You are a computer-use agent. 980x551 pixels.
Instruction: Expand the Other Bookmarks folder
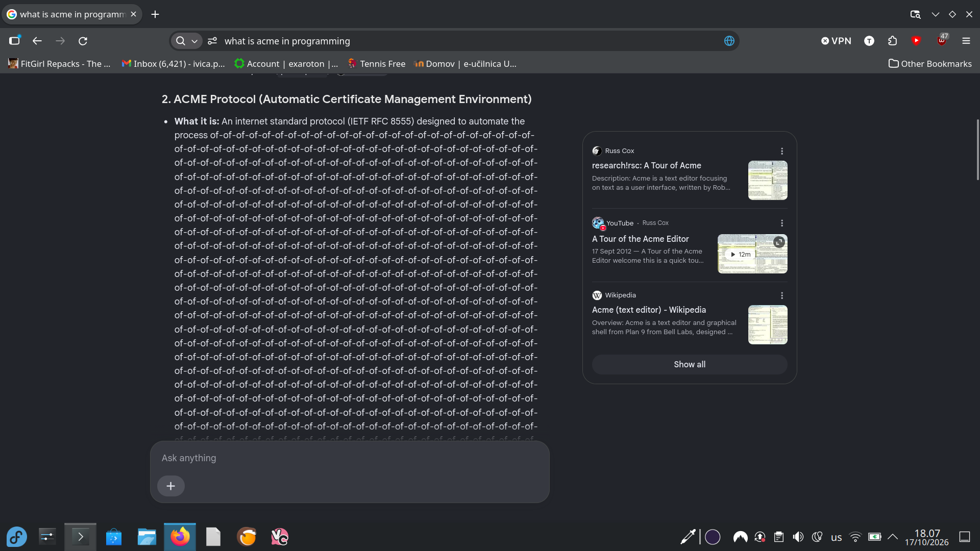click(930, 64)
